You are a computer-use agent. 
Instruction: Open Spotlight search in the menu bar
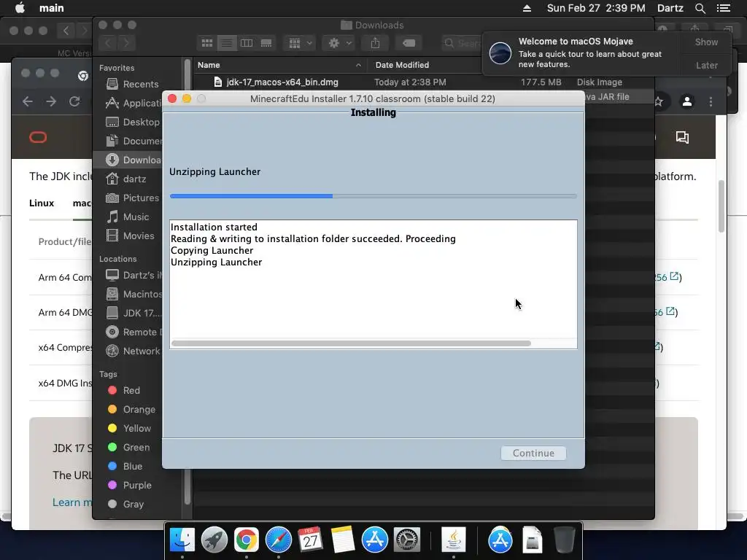700,8
